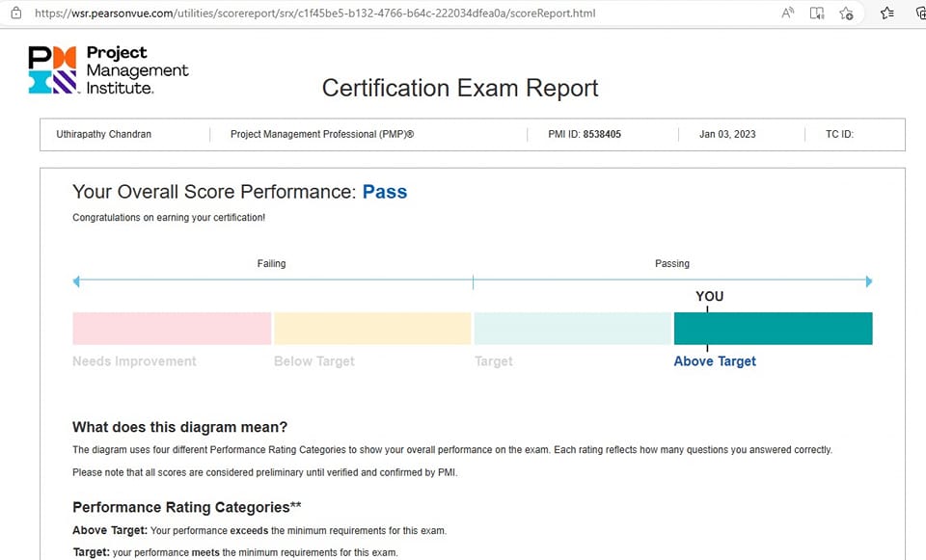The image size is (926, 560).
Task: Click the 'Certification Exam Report' title
Action: click(x=460, y=88)
